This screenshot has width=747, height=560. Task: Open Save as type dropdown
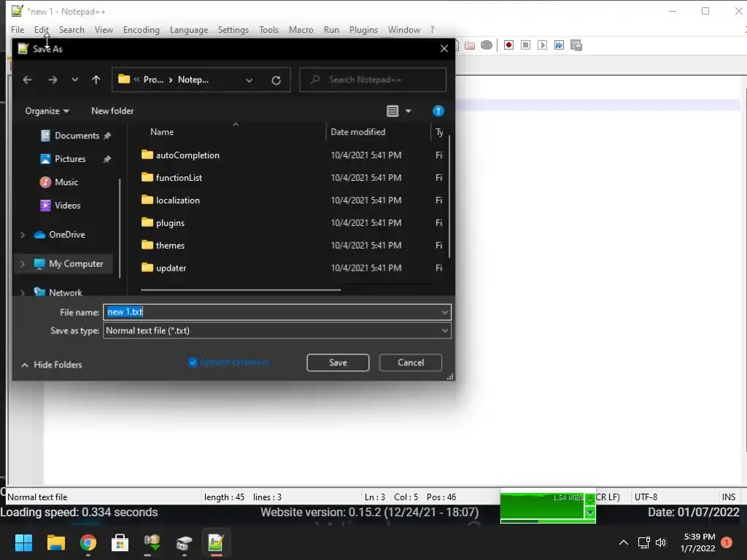(x=444, y=330)
